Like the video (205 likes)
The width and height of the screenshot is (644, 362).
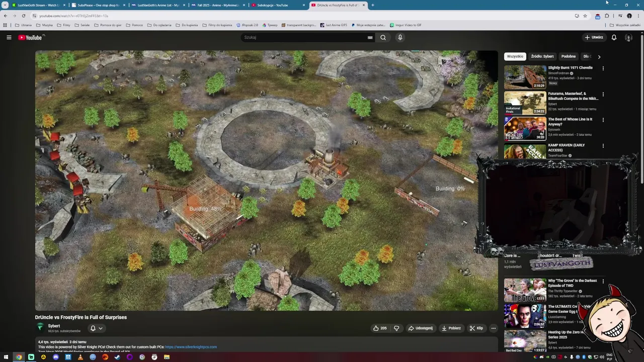tap(379, 328)
